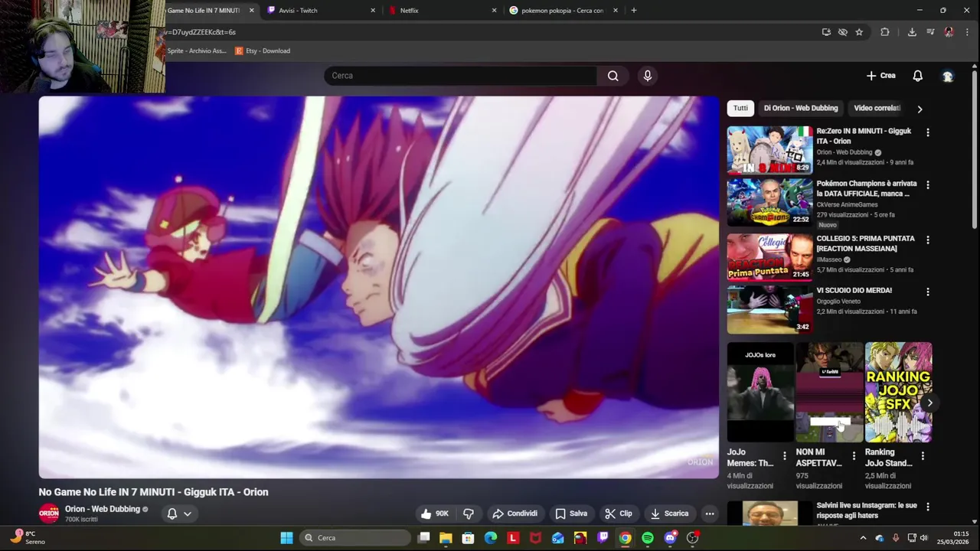This screenshot has height=551, width=980.
Task: Open the YouTube notifications bell
Action: (x=917, y=76)
